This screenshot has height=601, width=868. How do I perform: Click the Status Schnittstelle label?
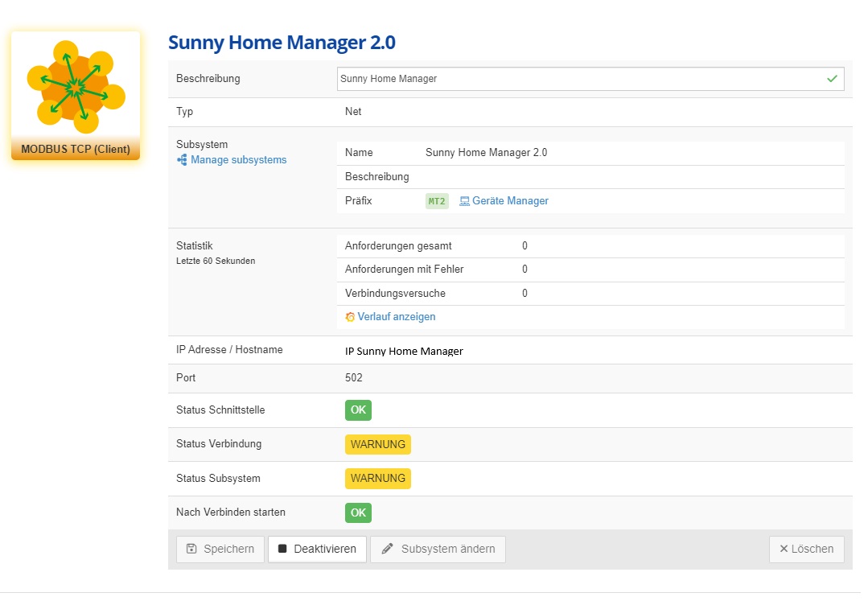tap(220, 410)
